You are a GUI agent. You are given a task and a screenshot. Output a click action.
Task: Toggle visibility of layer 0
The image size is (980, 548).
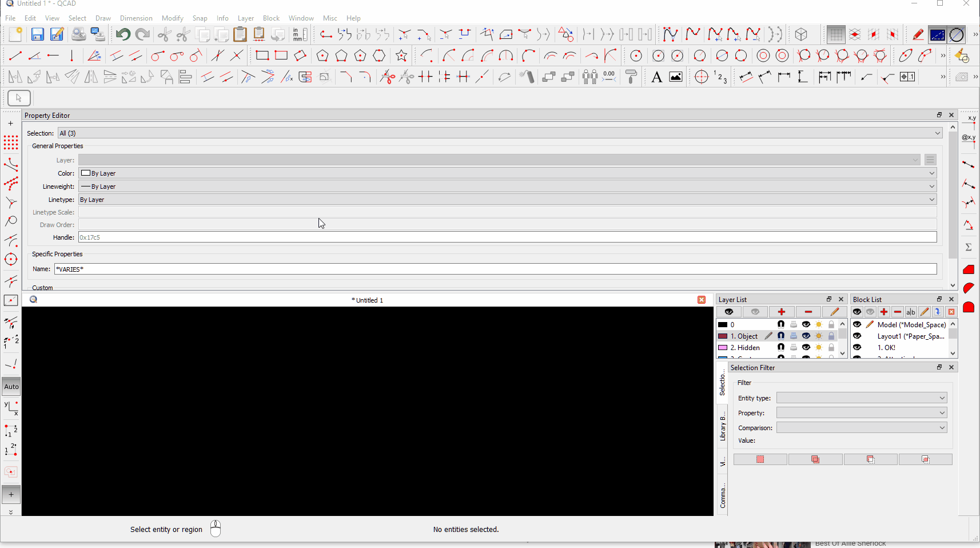click(806, 324)
